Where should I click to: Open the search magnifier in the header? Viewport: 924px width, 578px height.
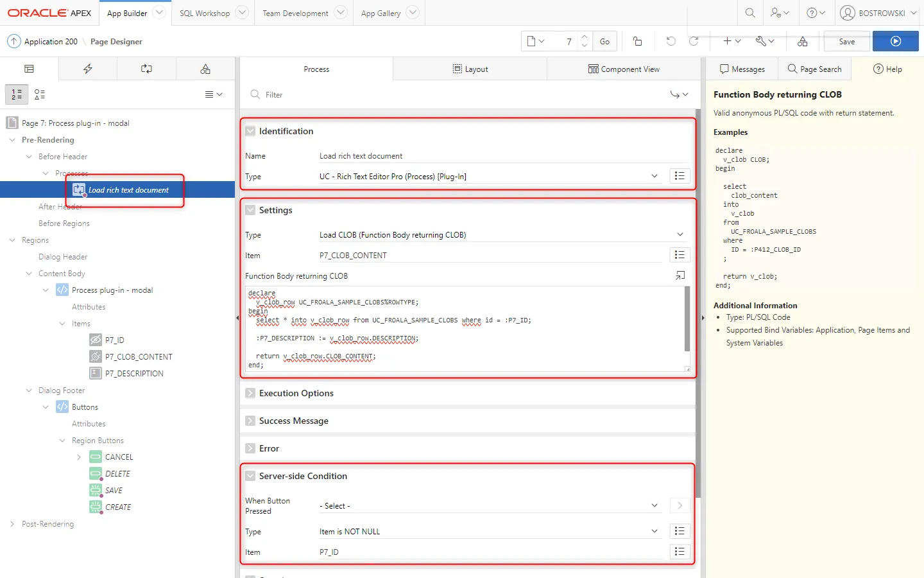click(749, 13)
